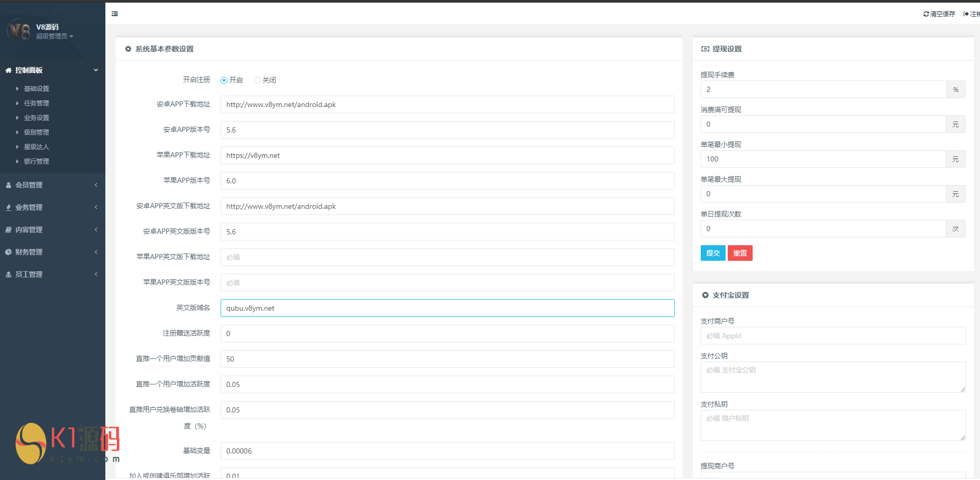
Task: Focus the 安卓APP英文版版本号 field
Action: pos(447,232)
